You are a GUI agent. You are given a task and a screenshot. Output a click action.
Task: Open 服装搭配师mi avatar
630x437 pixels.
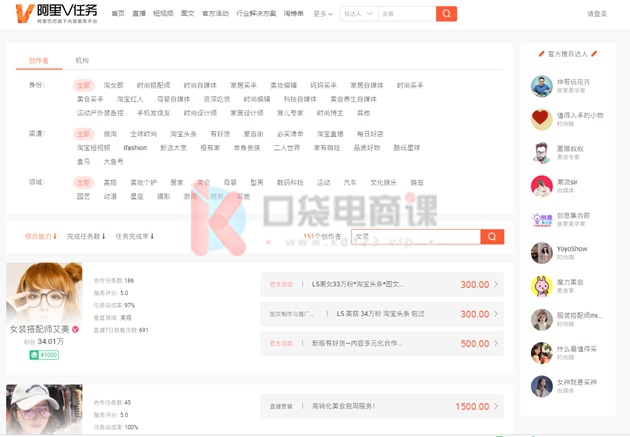click(x=542, y=319)
